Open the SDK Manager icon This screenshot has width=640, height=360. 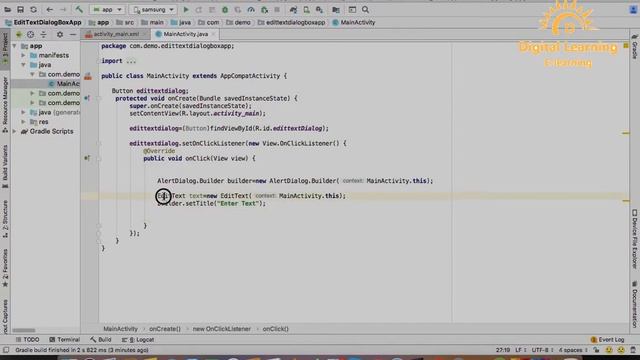[x=319, y=9]
